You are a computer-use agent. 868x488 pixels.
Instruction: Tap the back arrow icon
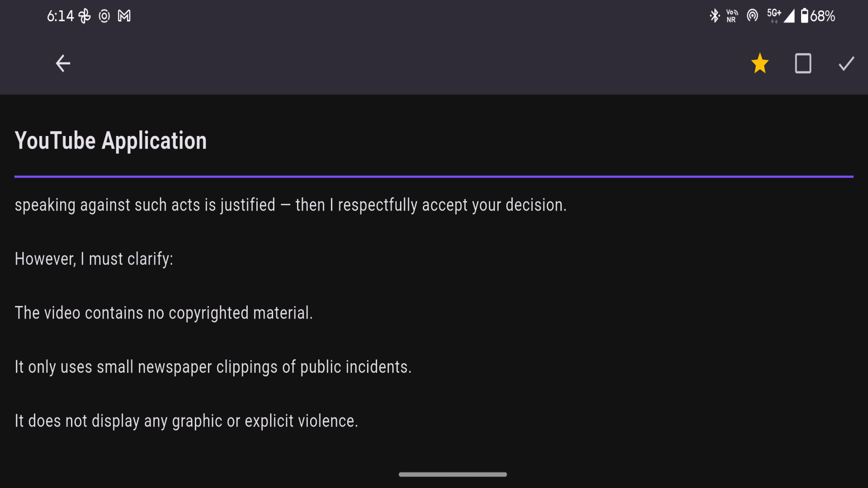[63, 63]
